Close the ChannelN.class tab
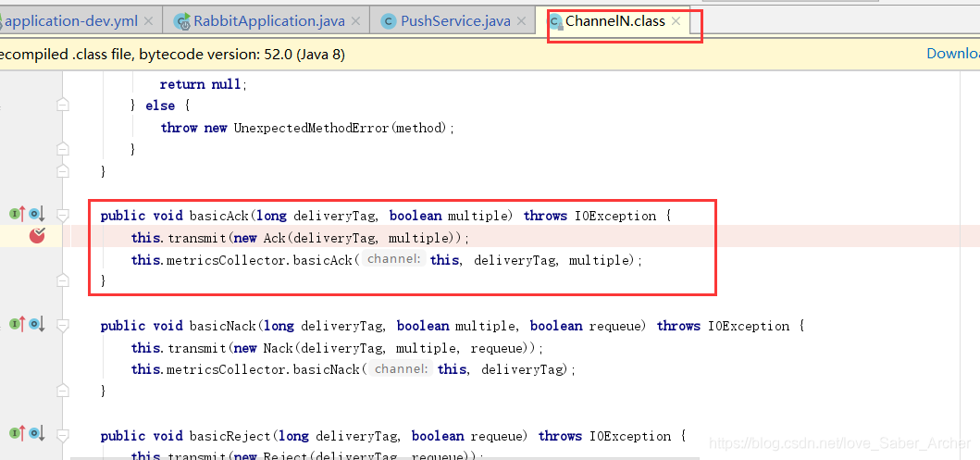The height and width of the screenshot is (460, 980). tap(676, 20)
